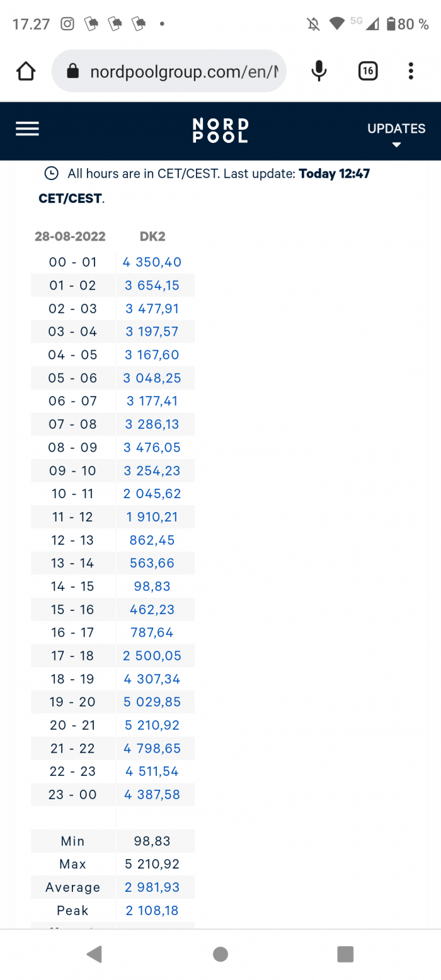This screenshot has height=980, width=441.
Task: Open the tab switcher showing 16 tabs
Action: click(x=368, y=71)
